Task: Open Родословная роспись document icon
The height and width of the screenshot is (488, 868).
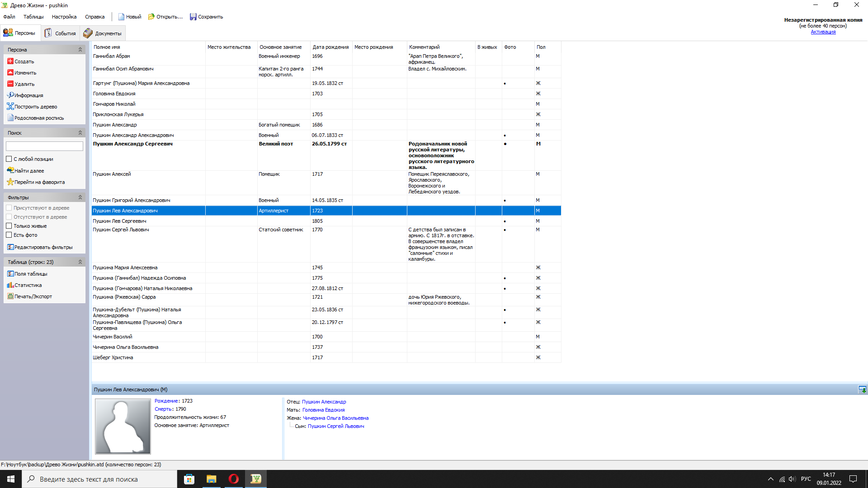Action: [x=10, y=117]
